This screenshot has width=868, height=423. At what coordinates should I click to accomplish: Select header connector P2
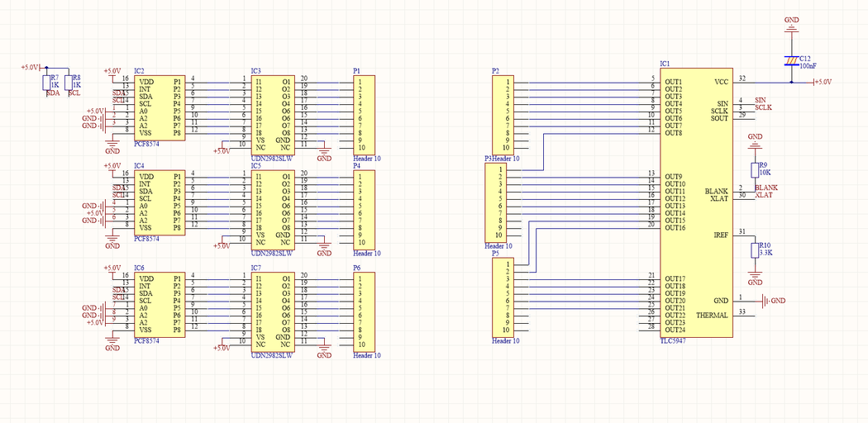tap(502, 114)
